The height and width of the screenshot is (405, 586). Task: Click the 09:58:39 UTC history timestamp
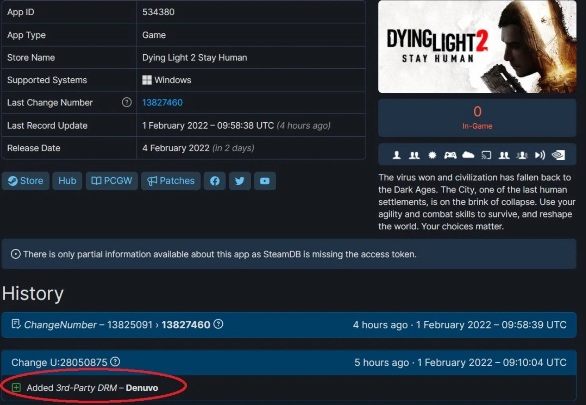(534, 325)
